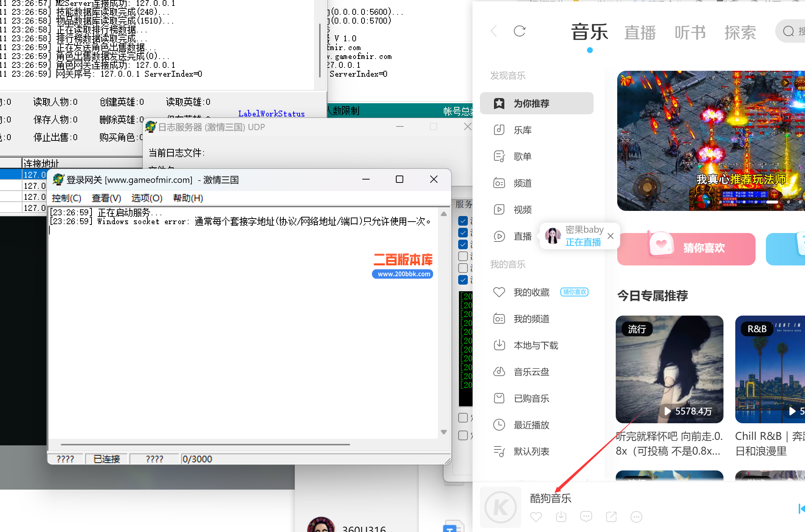Select highlighted 127.0 row in connection list
Image resolution: width=805 pixels, height=532 pixels.
tap(23, 174)
